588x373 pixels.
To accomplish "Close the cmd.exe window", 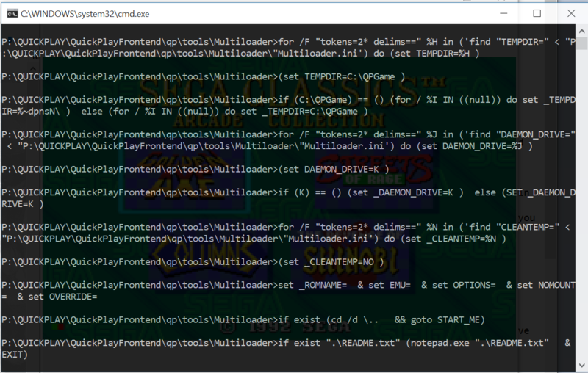I will coord(571,13).
